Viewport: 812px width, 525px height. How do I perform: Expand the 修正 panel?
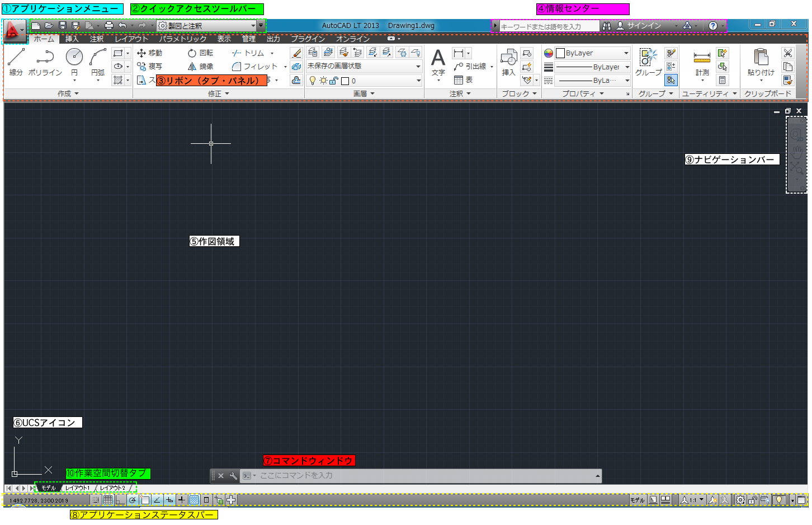[219, 94]
